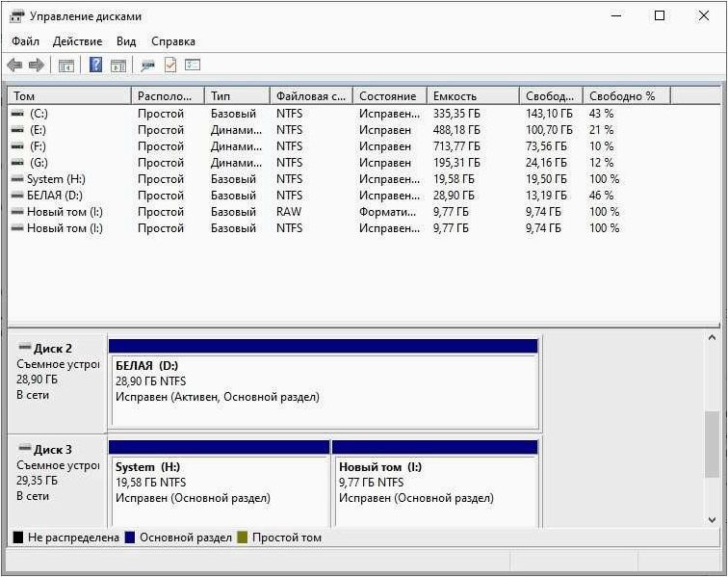Click the properties checkmark toolbar icon
The height and width of the screenshot is (577, 728).
(x=170, y=66)
